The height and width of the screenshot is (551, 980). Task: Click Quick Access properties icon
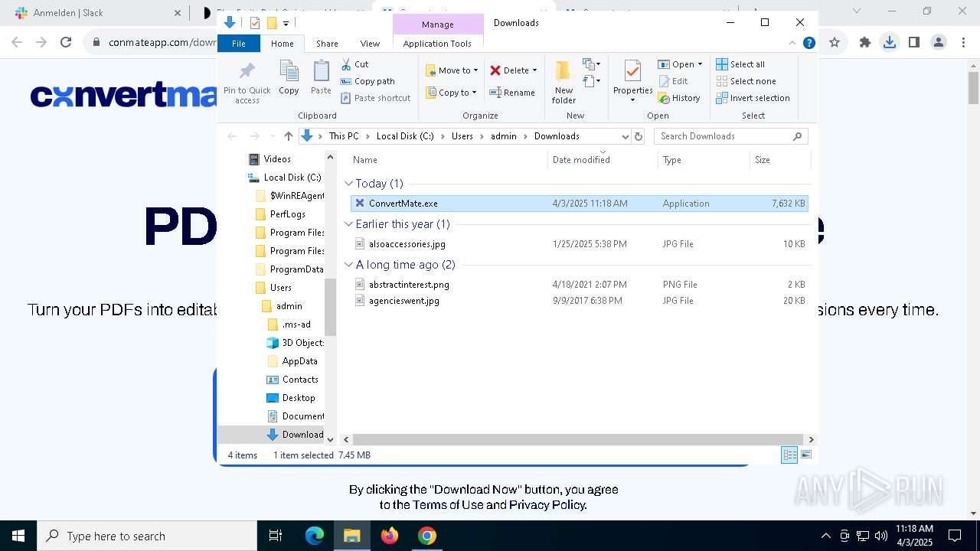click(255, 23)
